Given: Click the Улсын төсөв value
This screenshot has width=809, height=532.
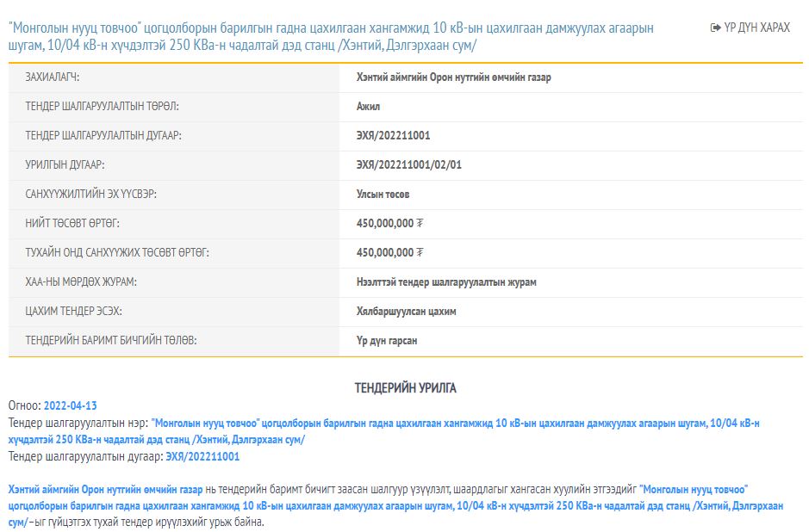Looking at the screenshot, I should pyautogui.click(x=383, y=195).
